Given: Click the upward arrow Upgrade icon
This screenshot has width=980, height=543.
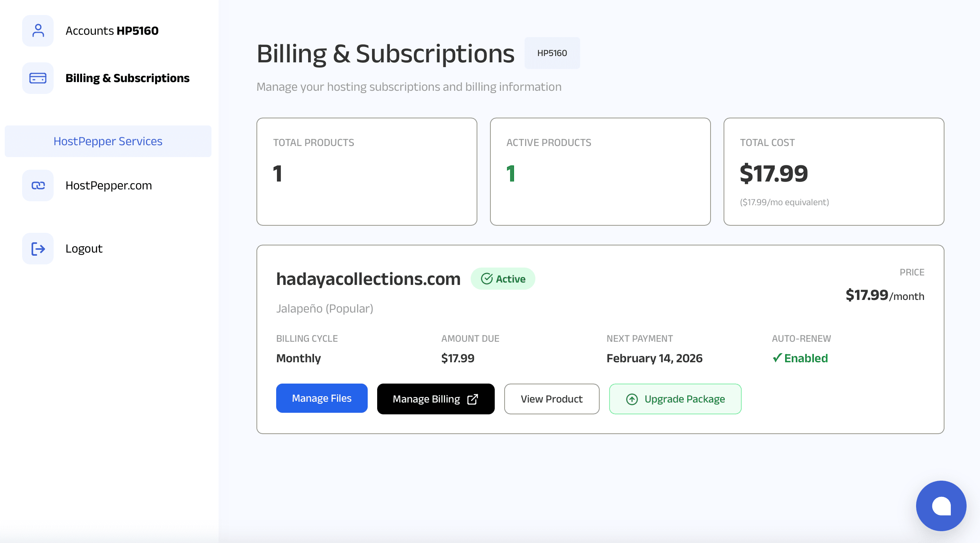Looking at the screenshot, I should (x=632, y=399).
